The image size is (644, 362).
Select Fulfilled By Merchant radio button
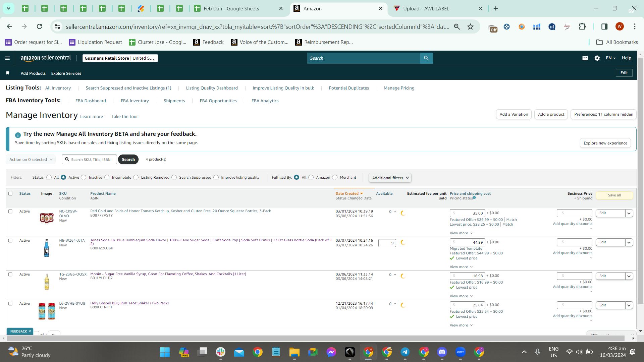coord(335,177)
